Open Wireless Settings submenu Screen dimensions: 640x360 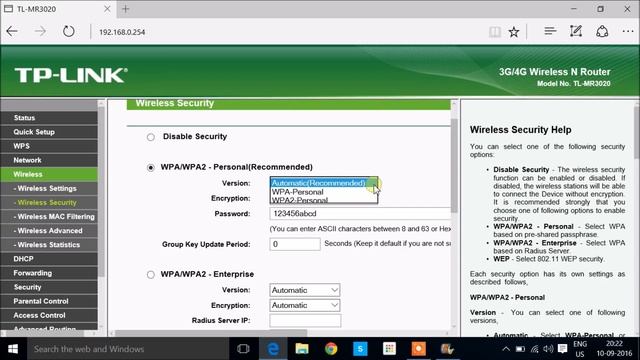click(49, 189)
